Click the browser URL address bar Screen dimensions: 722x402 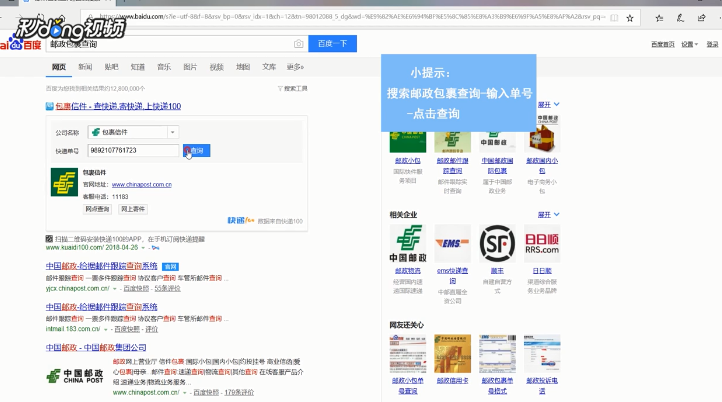350,17
